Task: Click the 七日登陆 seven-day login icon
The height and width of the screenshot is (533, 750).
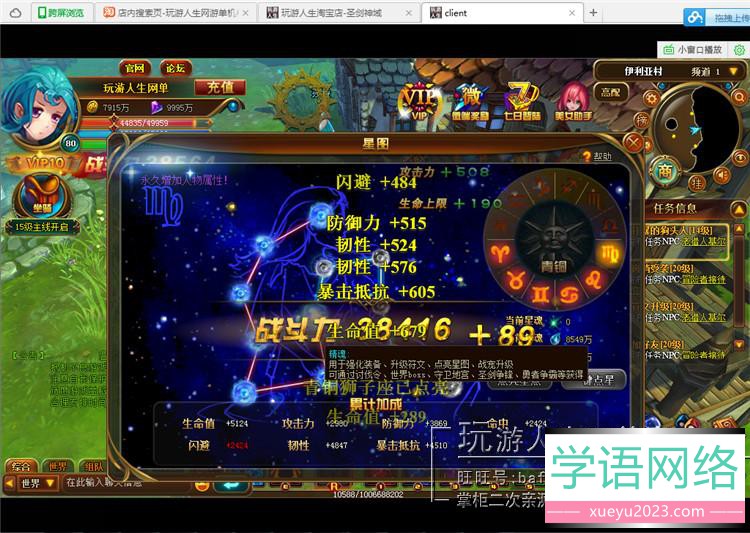Action: 521,100
